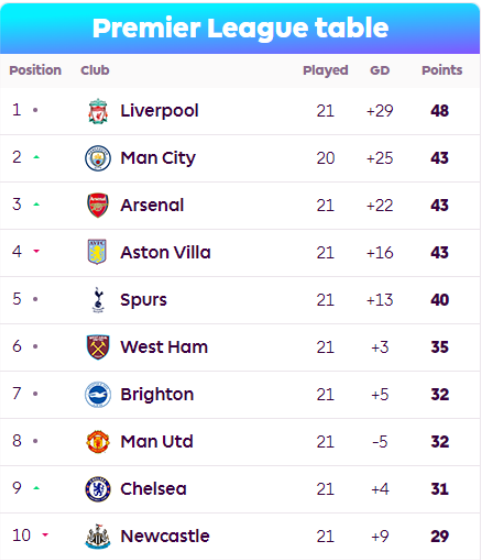Sort table by GD column header
481x560 pixels.
tap(380, 70)
